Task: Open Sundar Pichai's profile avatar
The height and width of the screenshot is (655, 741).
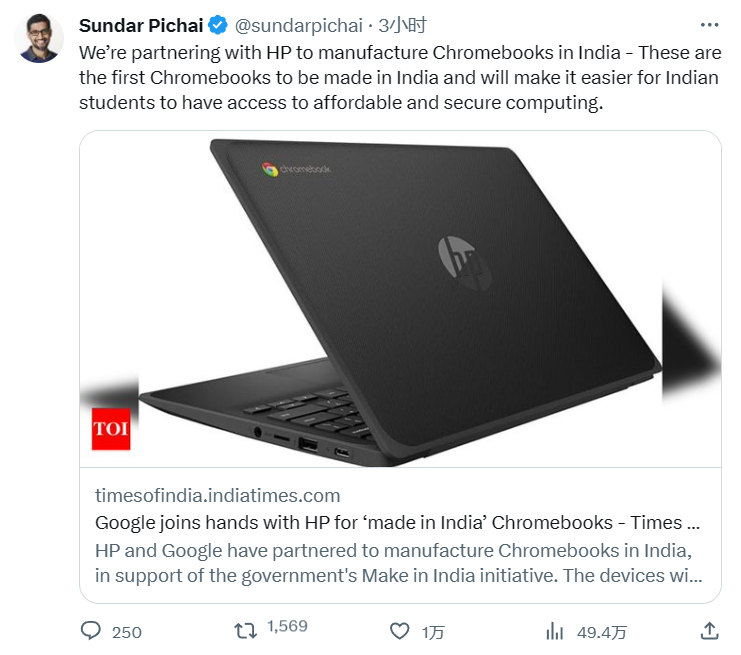Action: (x=39, y=39)
